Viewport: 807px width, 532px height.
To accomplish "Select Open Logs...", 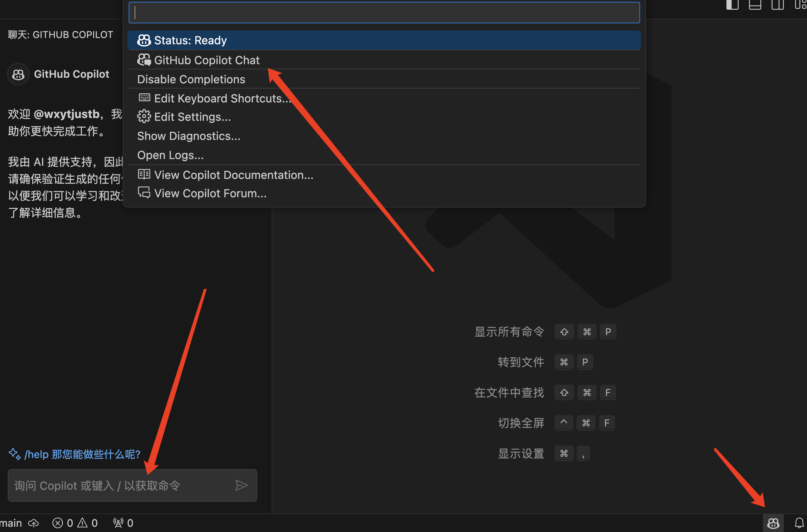I will pyautogui.click(x=384, y=155).
